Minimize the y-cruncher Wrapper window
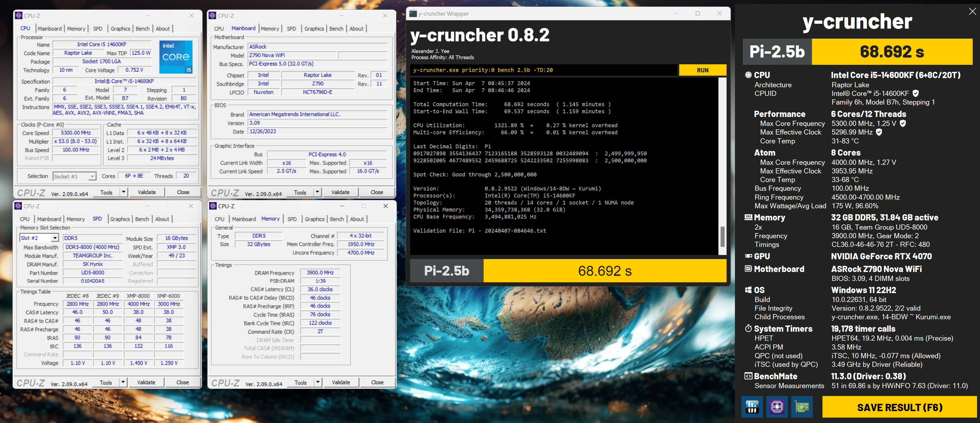The width and height of the screenshot is (980, 423). point(676,13)
